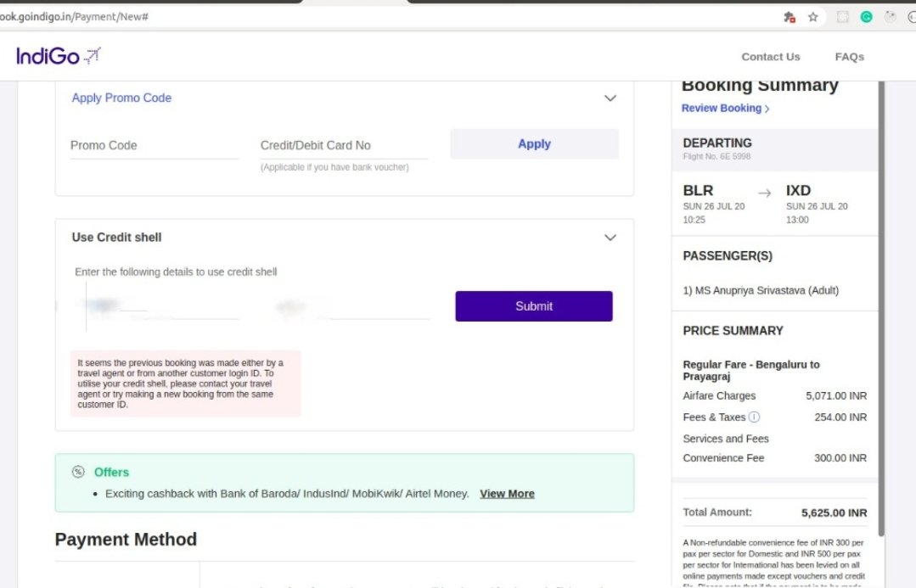Screen dimensions: 916x588
Task: Open Contact Us page
Action: pyautogui.click(x=771, y=57)
